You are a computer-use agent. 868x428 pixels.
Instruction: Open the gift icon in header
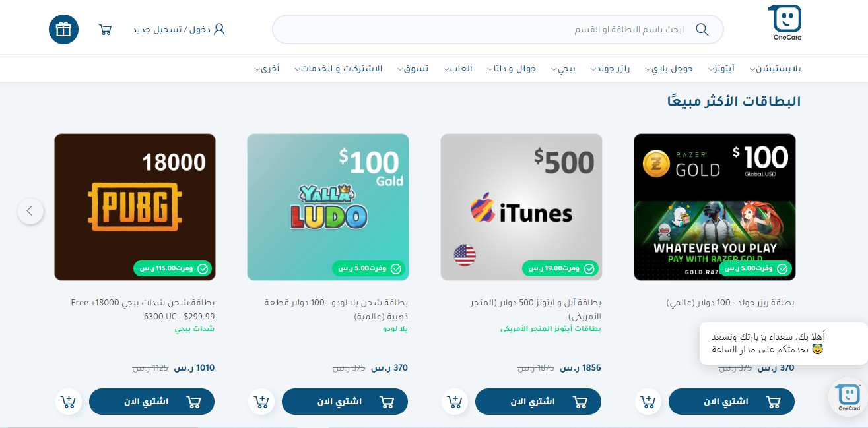pyautogui.click(x=63, y=29)
